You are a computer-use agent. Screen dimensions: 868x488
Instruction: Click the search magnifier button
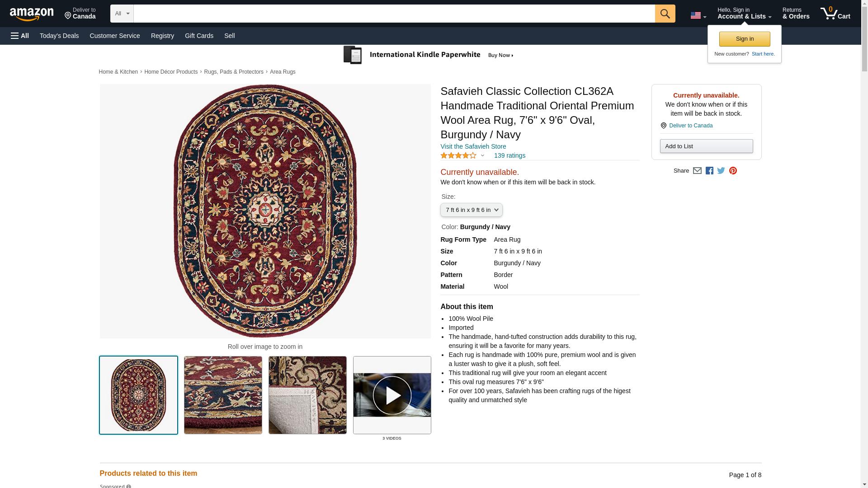665,14
